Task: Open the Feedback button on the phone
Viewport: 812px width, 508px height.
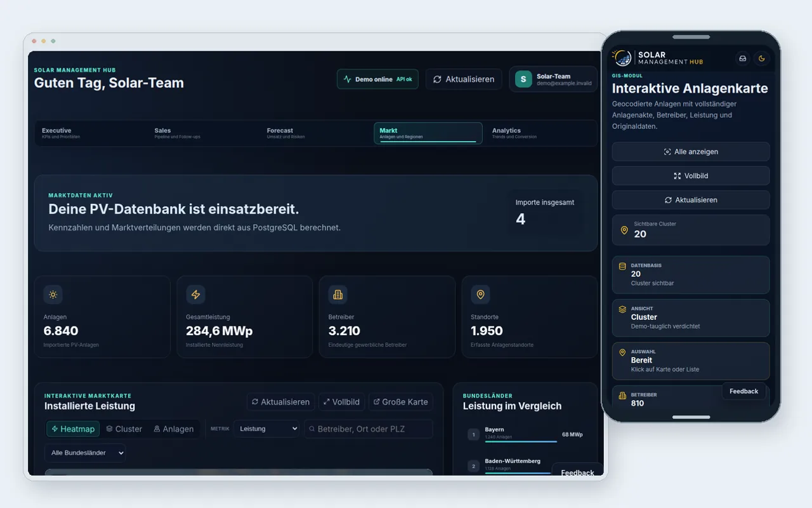Action: click(743, 391)
